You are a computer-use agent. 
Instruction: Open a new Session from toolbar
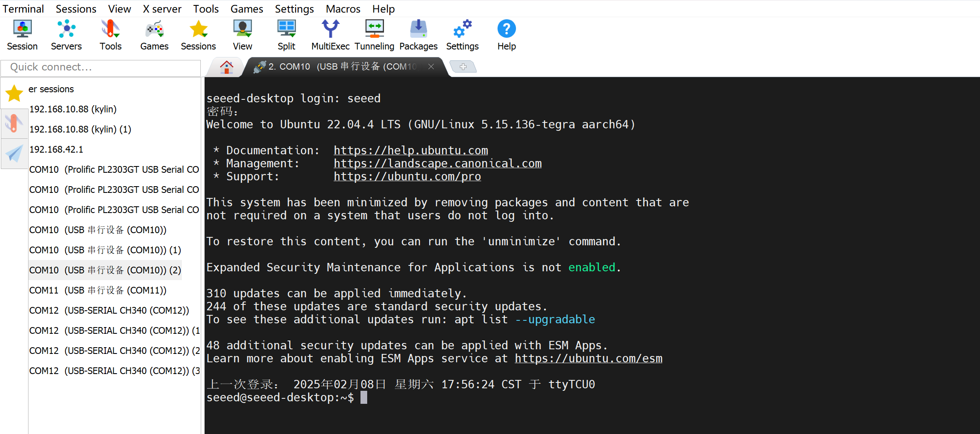[x=22, y=35]
